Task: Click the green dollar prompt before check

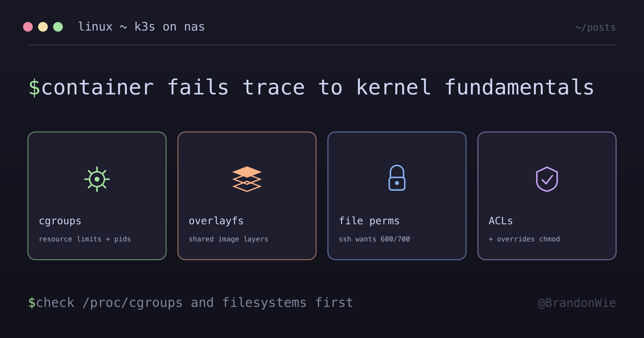Action: [x=32, y=303]
